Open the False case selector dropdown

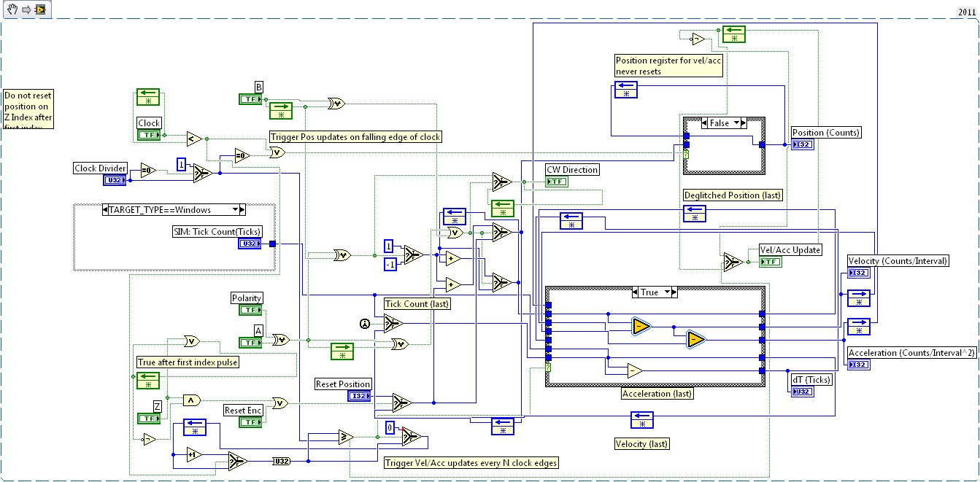[x=736, y=123]
